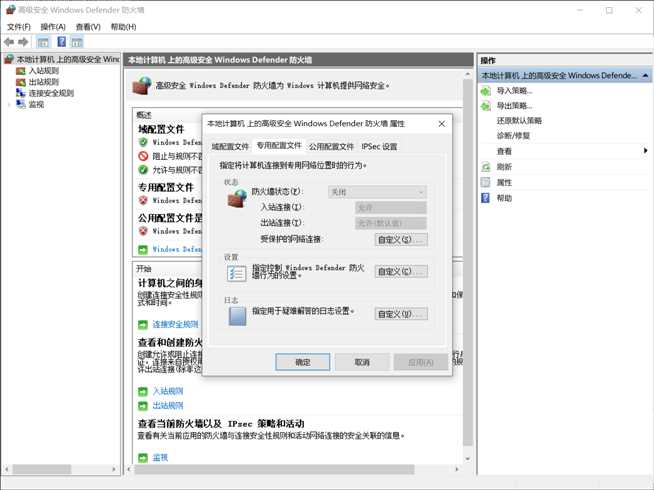
Task: Click 诊断/修复 in the actions pane
Action: [x=513, y=136]
